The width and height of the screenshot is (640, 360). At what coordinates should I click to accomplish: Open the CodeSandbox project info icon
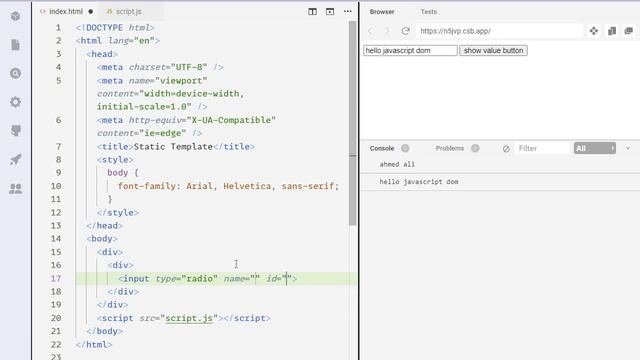pos(16,16)
